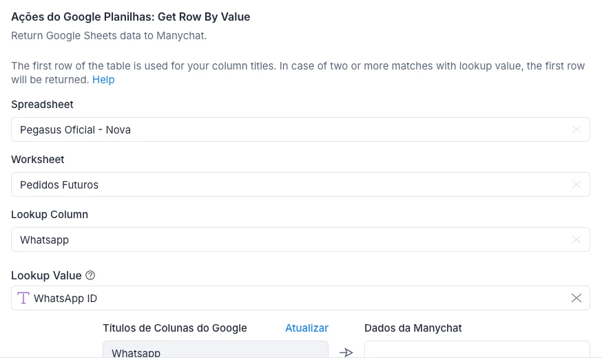Select the Whatsapp Google column title box
Viewport: 602px width, 364px height.
(x=215, y=351)
